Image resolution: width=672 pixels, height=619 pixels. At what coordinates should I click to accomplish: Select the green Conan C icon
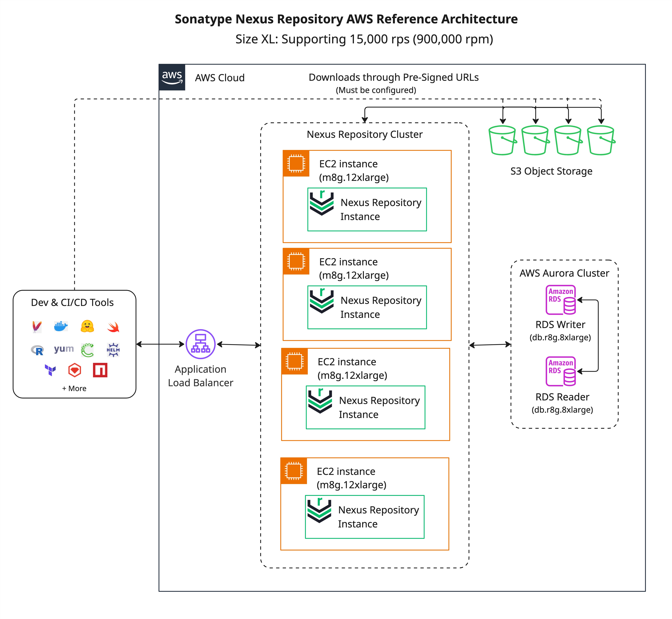(x=87, y=350)
